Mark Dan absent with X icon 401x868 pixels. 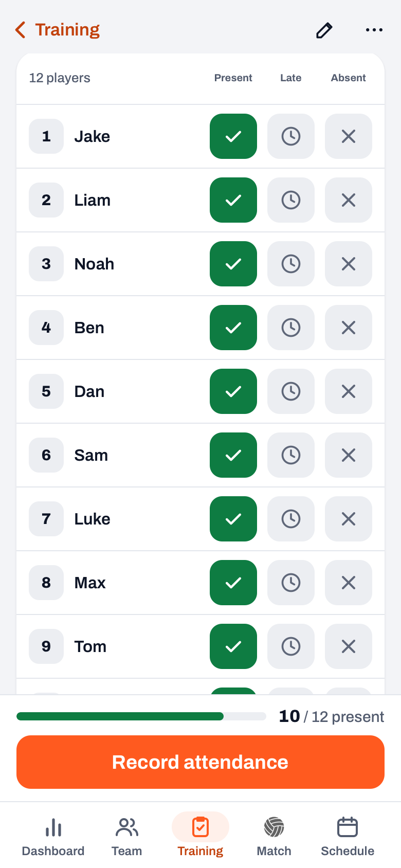tap(349, 391)
